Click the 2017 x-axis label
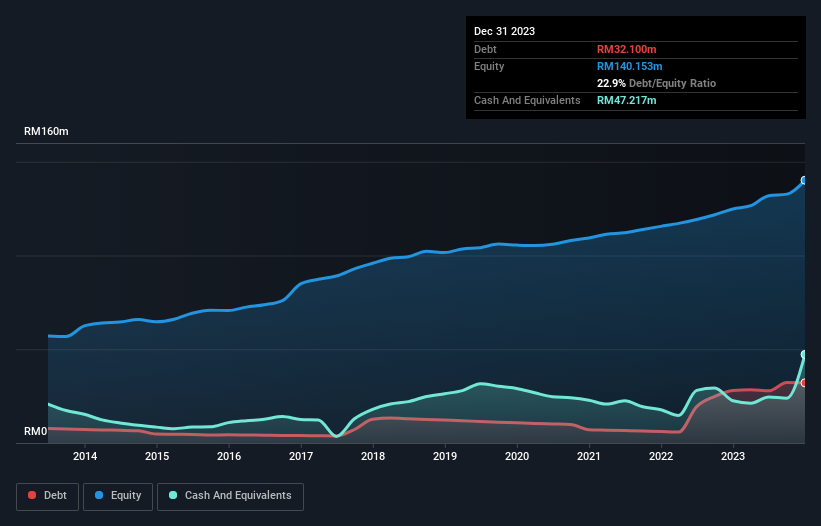 point(301,456)
